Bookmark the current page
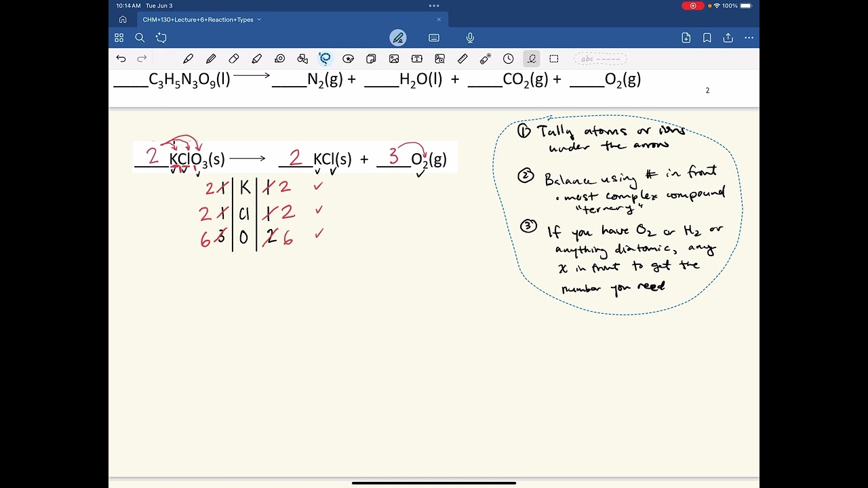The height and width of the screenshot is (488, 868). 707,38
